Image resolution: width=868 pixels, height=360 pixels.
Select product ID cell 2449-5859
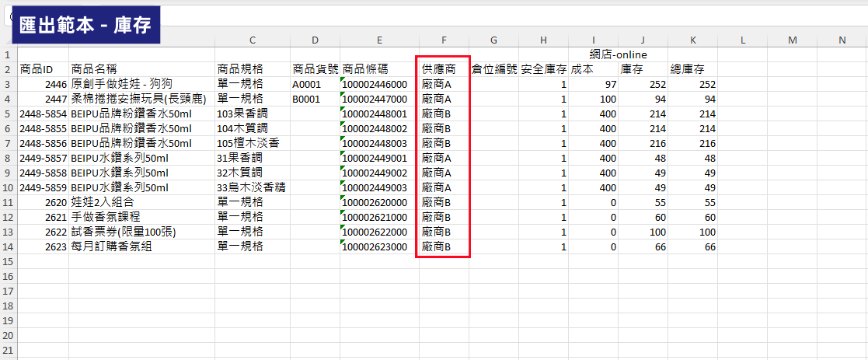coord(44,187)
